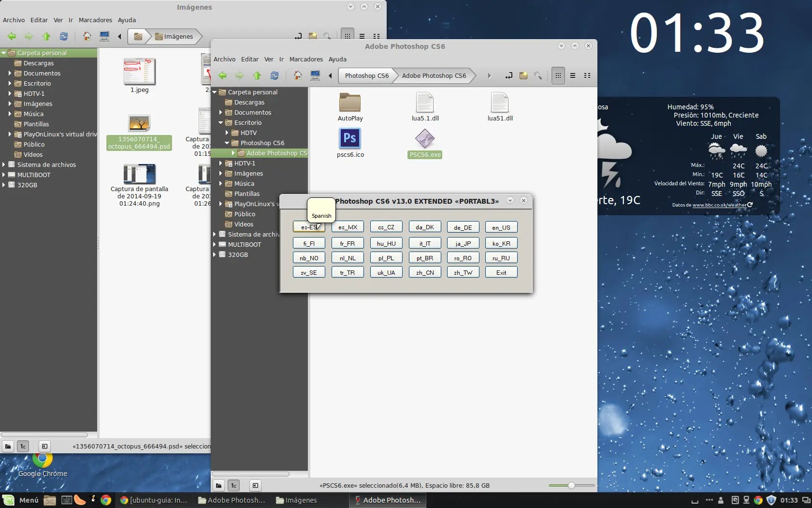This screenshot has width=812, height=508.
Task: Switch Adobe Photoshop CS6 window to compact view
Action: tap(587, 75)
